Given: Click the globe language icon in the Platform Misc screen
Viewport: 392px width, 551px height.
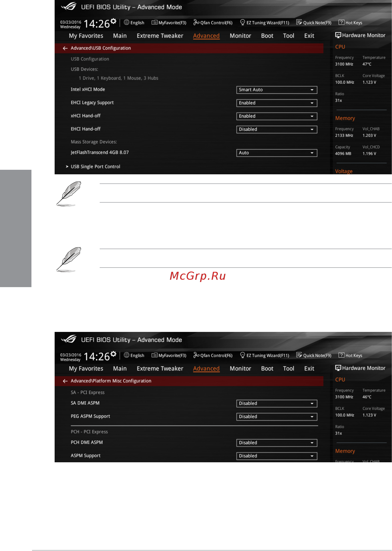Looking at the screenshot, I should 127,355.
